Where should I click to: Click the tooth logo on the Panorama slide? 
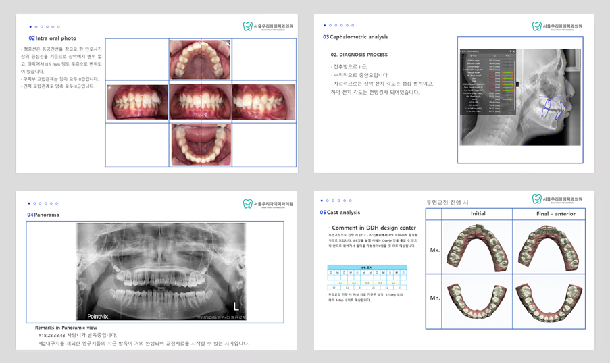pos(248,204)
